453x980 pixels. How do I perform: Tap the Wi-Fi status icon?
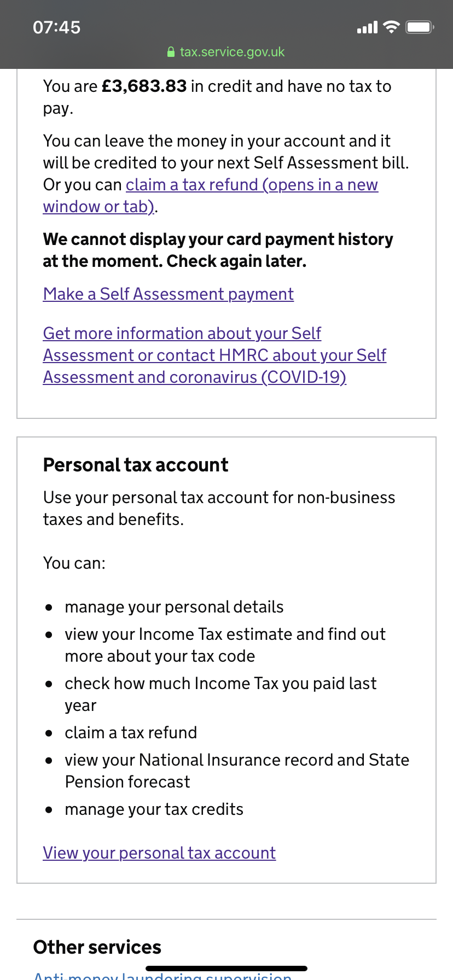tap(391, 27)
